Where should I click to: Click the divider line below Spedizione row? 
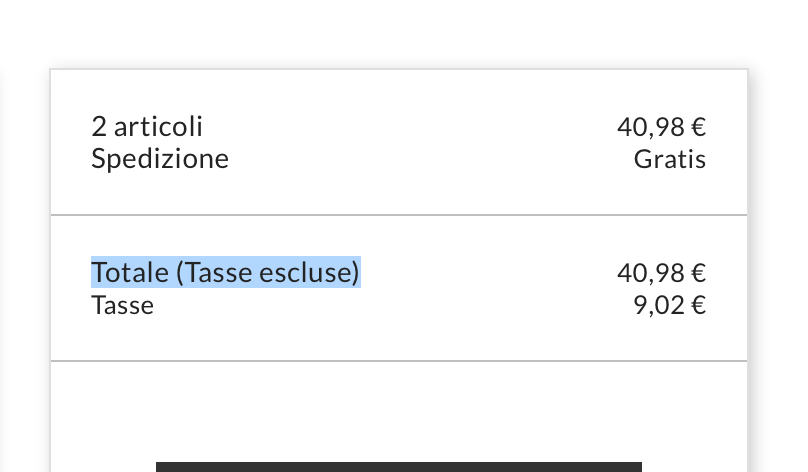pos(399,215)
